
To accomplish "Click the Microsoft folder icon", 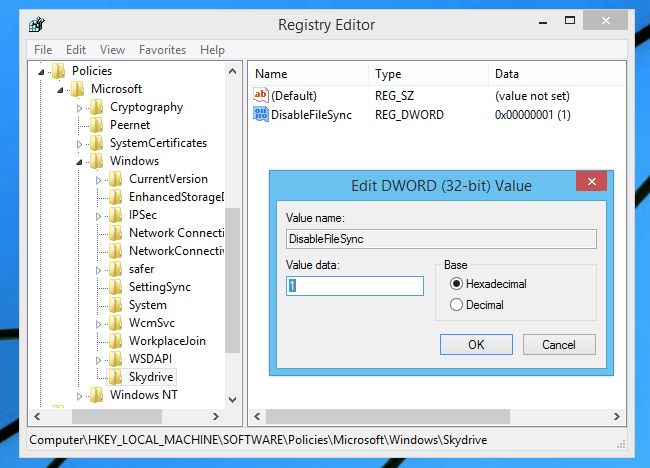I will point(78,89).
